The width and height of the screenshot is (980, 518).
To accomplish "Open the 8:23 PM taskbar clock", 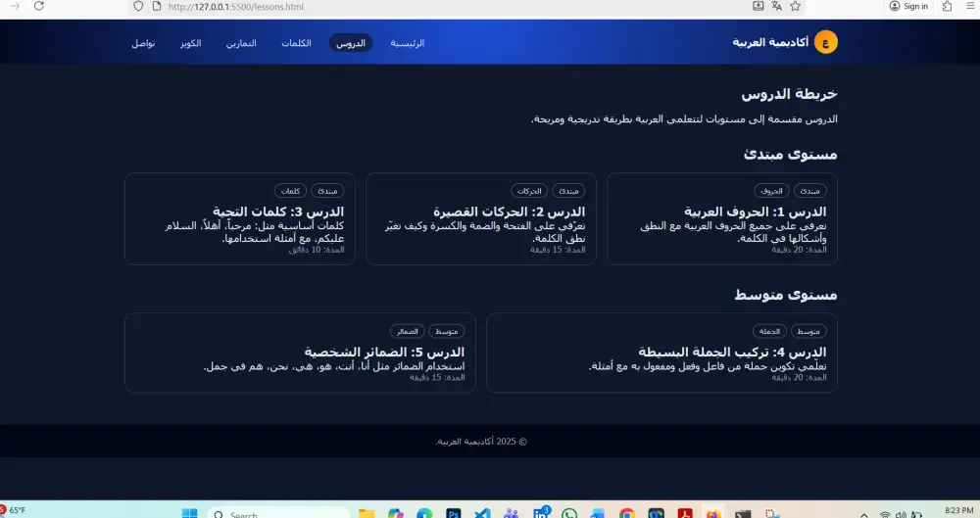I will pos(958,510).
